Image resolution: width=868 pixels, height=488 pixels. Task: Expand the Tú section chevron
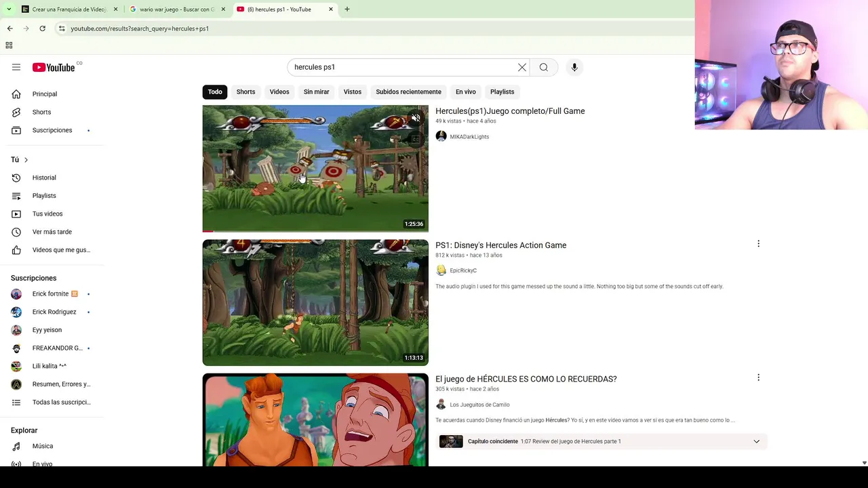coord(26,160)
